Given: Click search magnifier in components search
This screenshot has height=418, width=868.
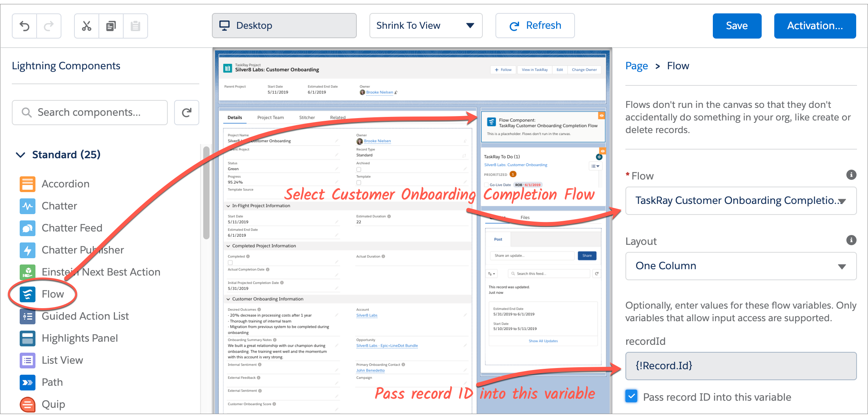Looking at the screenshot, I should (x=27, y=113).
